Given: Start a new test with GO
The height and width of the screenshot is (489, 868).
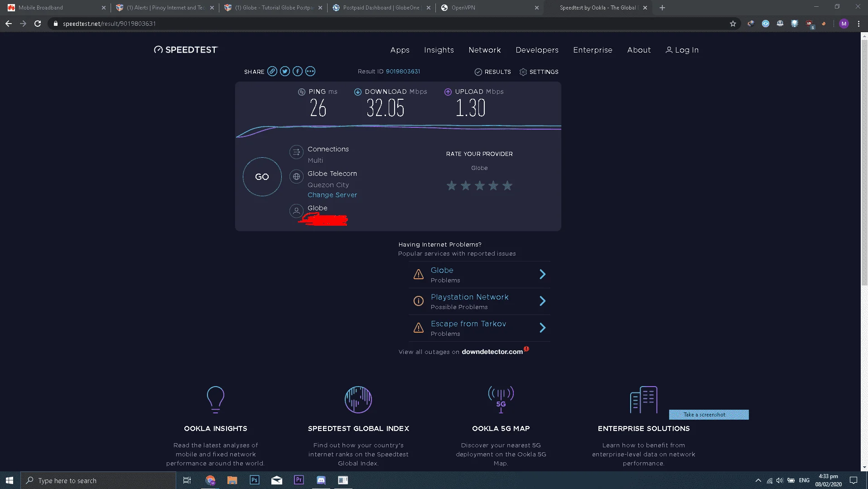Looking at the screenshot, I should point(262,177).
